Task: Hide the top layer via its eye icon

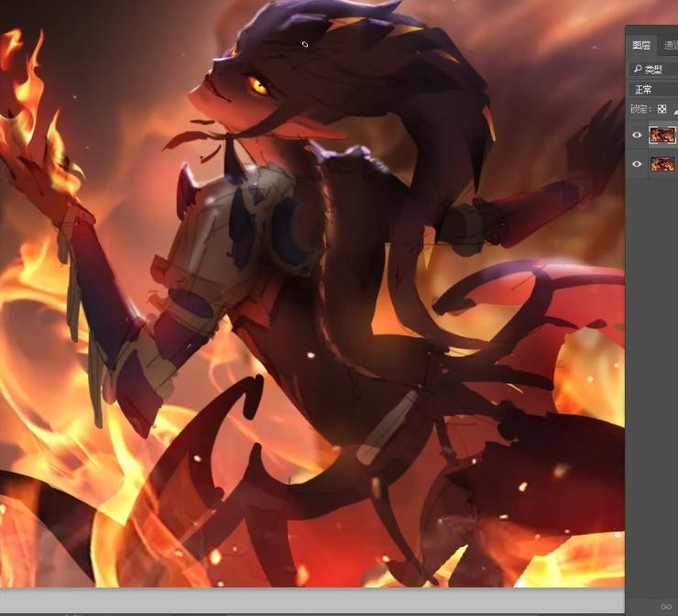Action: pos(637,135)
